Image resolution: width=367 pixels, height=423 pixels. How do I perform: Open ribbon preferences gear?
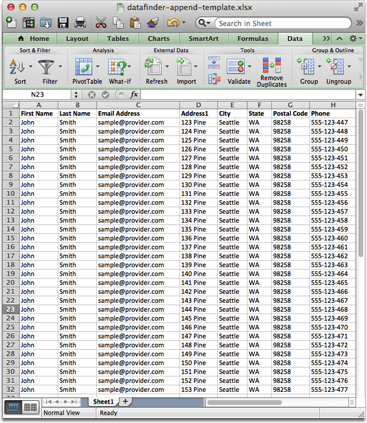355,39
